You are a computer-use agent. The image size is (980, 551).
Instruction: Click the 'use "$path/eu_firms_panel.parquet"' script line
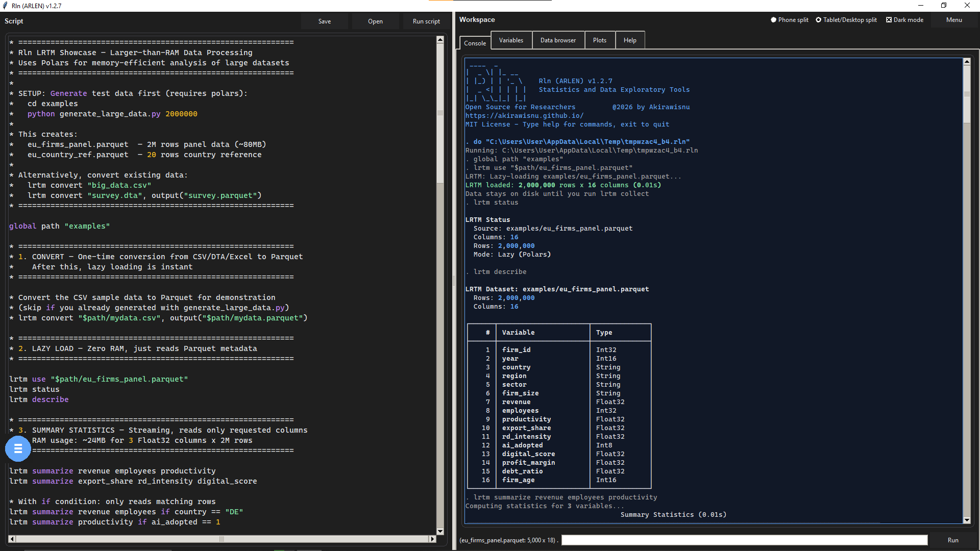click(99, 379)
